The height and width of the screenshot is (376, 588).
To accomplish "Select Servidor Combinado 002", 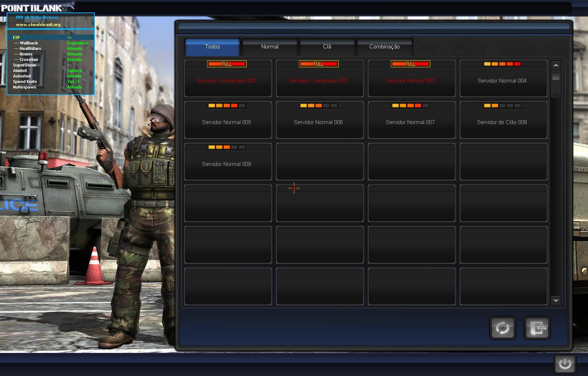I will point(320,78).
